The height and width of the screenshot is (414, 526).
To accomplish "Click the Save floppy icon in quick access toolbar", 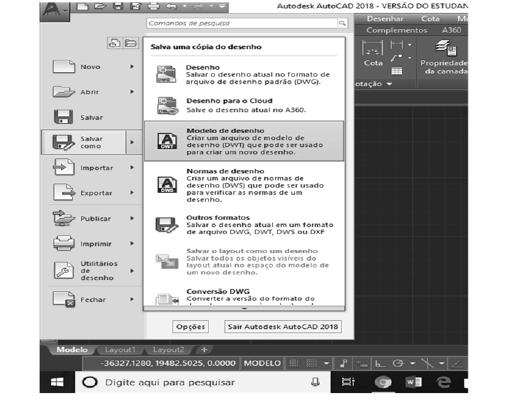I will point(118,6).
